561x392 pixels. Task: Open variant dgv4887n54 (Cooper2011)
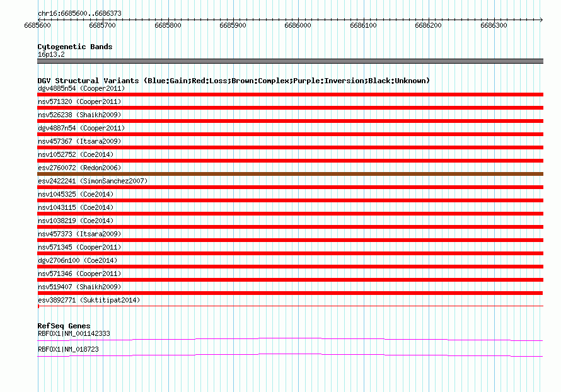pos(81,128)
